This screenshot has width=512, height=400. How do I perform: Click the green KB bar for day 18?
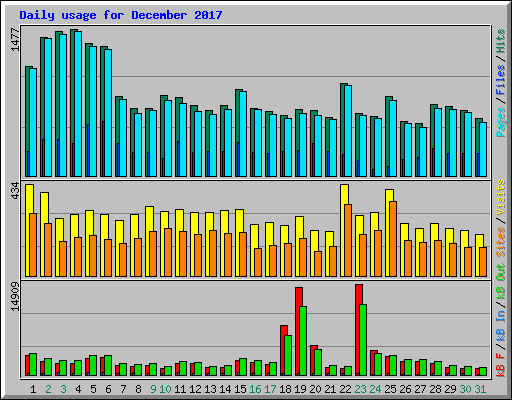pos(288,355)
